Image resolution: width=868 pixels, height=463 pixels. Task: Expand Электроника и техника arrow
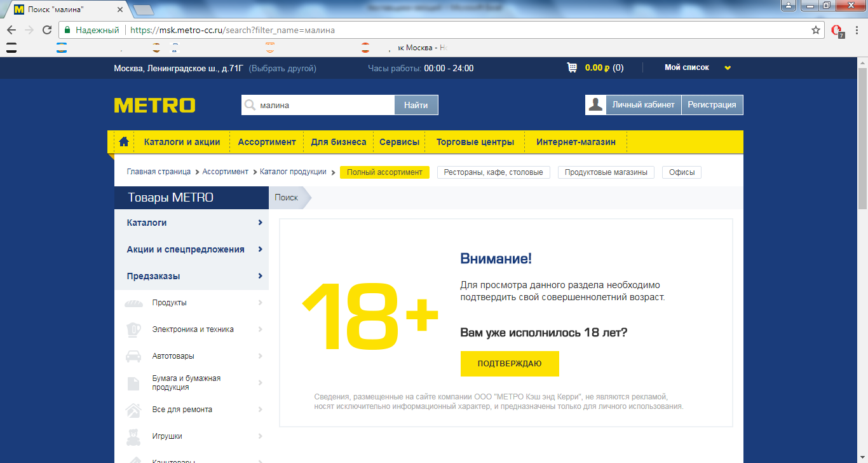(261, 329)
